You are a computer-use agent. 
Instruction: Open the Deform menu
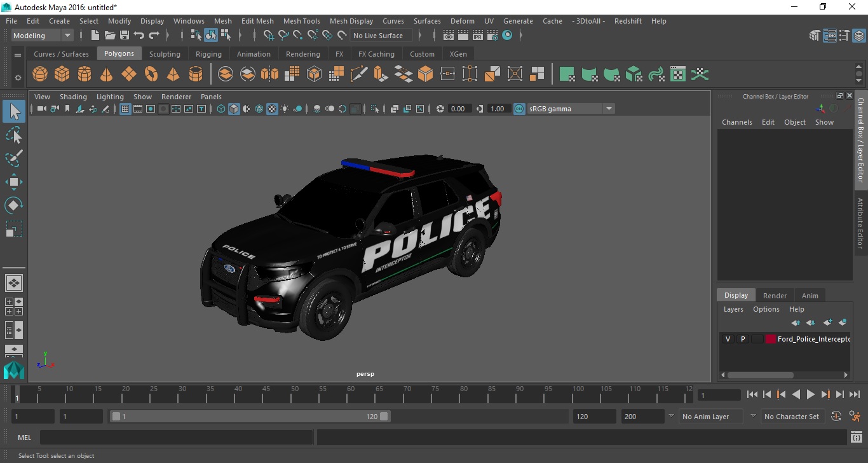coord(463,21)
